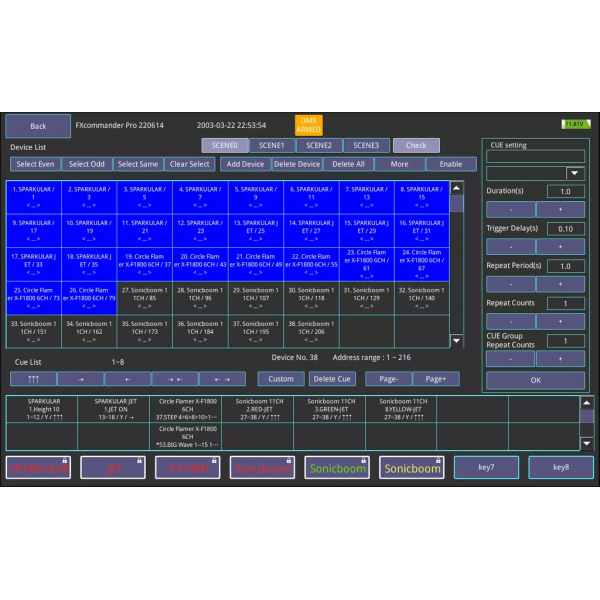Screen dimensions: 600x600
Task: Select the right-to-left arrow cue pattern
Action: click(x=128, y=379)
